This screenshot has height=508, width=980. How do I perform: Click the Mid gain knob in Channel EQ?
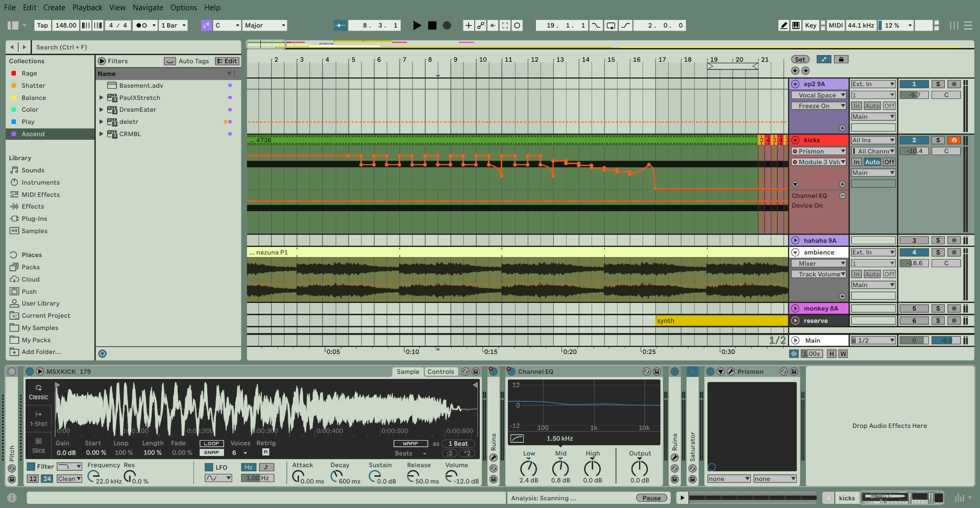pos(560,468)
